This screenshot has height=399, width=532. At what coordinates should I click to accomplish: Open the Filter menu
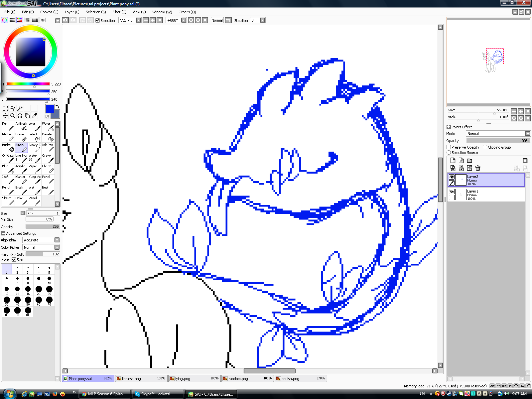[119, 12]
